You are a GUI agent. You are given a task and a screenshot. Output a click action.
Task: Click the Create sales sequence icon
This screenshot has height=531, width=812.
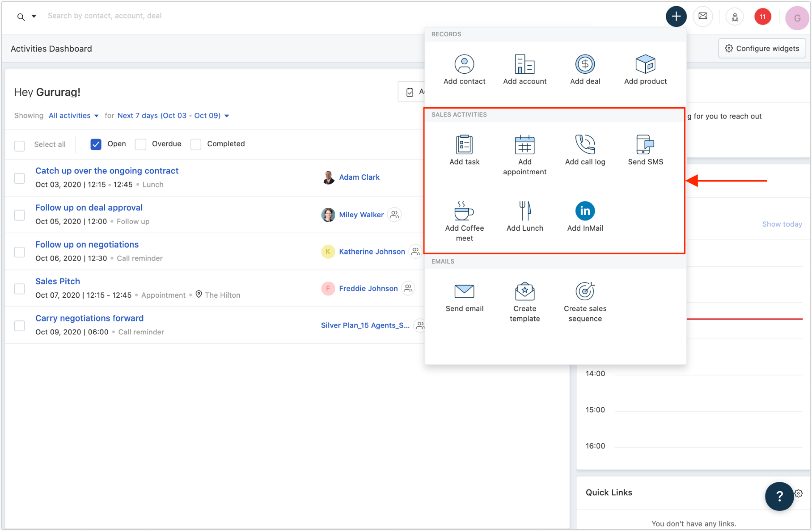pos(585,292)
